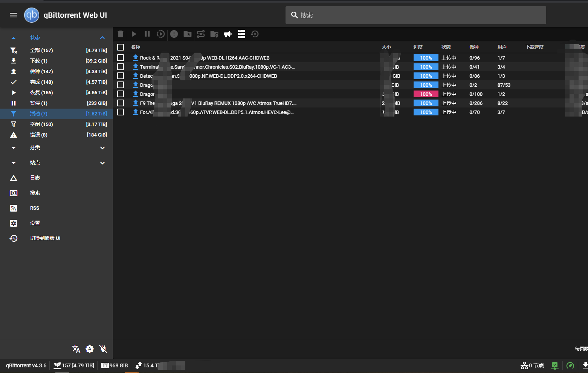Viewport: 588px width, 373px height.
Task: Click the users cell 8/22
Action: click(502, 103)
